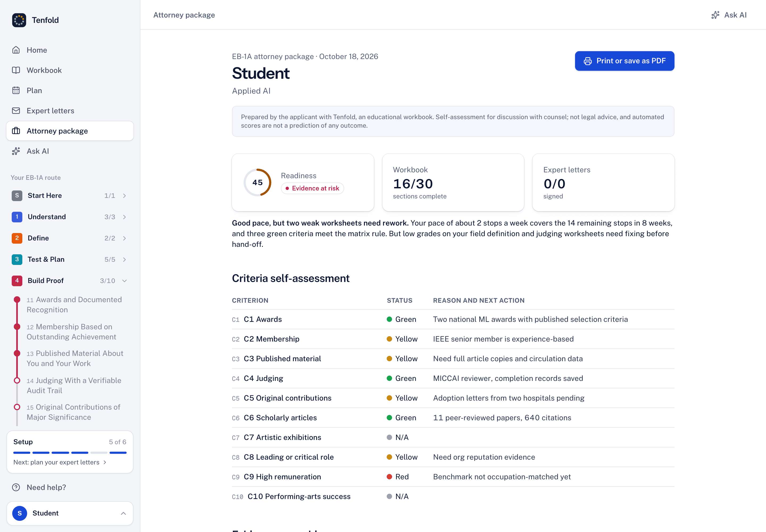
Task: Click the Understand step 1 badge
Action: click(x=17, y=217)
